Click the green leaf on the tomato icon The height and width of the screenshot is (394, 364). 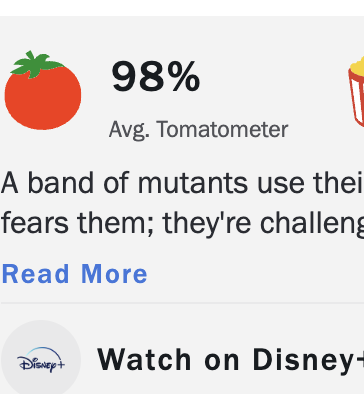[35, 64]
